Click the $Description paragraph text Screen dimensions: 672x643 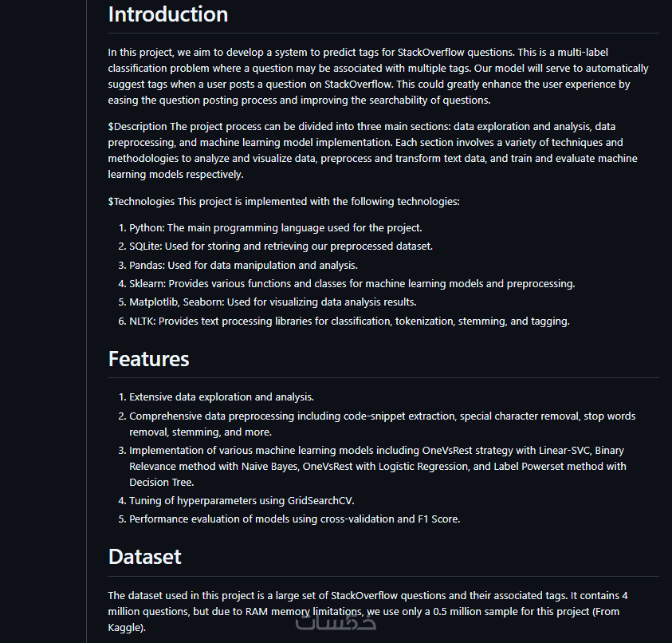pyautogui.click(x=372, y=150)
